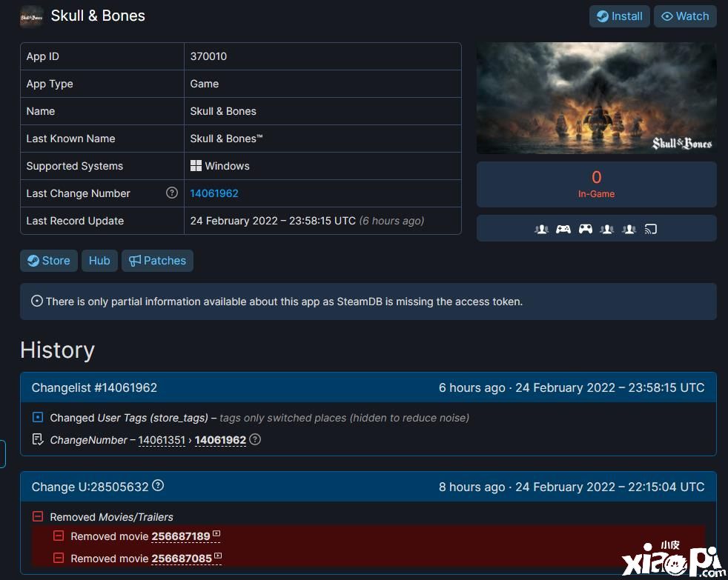The width and height of the screenshot is (728, 580).
Task: Click the Install button with Steam logo
Action: [619, 16]
